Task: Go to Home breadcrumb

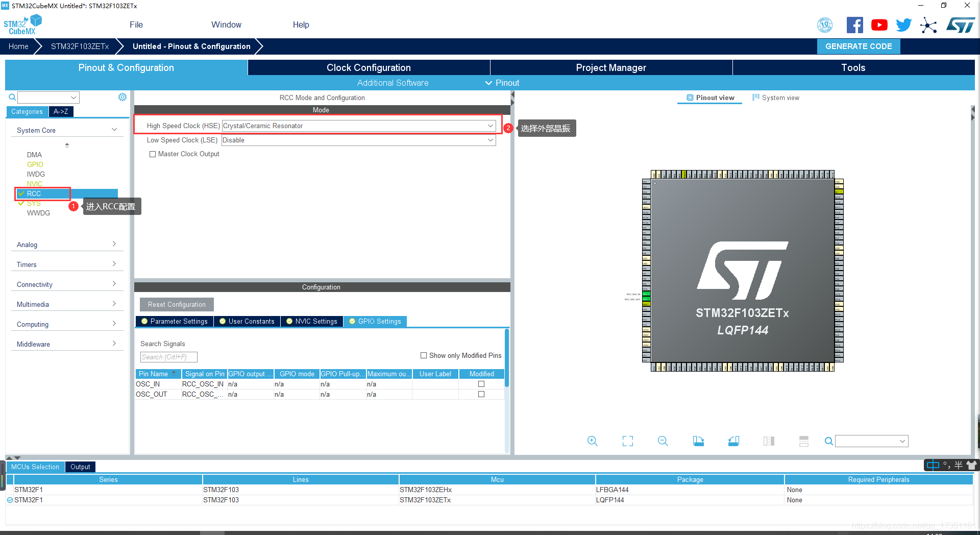Action: coord(18,46)
